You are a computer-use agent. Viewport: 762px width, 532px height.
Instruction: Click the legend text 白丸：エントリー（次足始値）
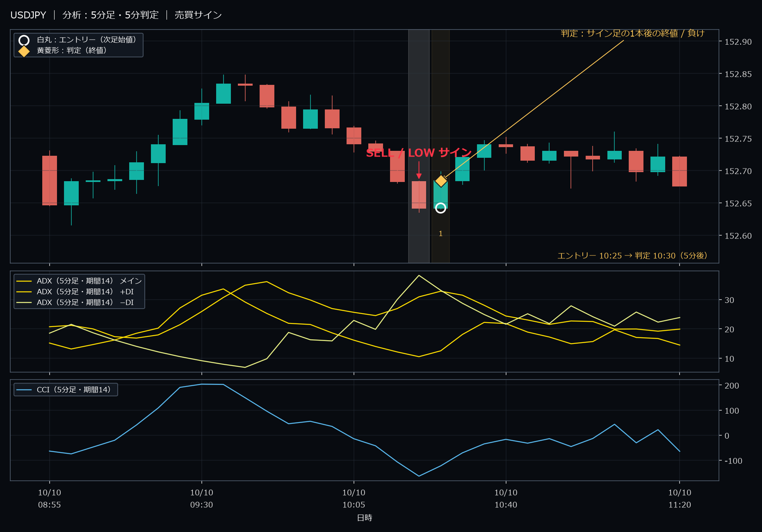click(x=87, y=40)
